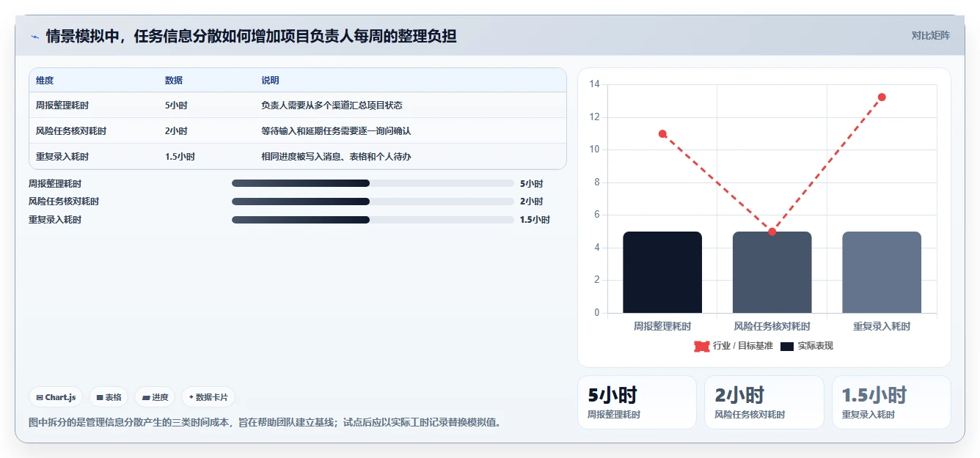Screen dimensions: 980x458
Task: Toggle the 行业 / 目标基准 legend entry
Action: (x=734, y=346)
